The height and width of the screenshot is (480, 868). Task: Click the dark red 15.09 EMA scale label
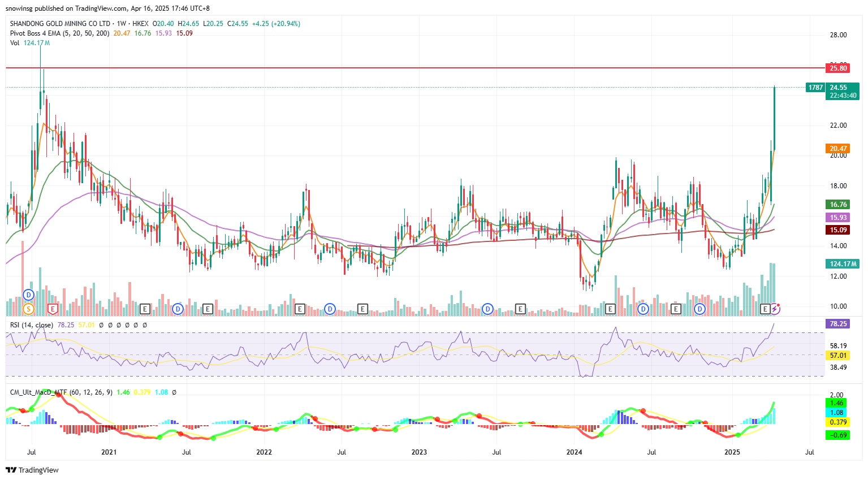click(x=838, y=230)
